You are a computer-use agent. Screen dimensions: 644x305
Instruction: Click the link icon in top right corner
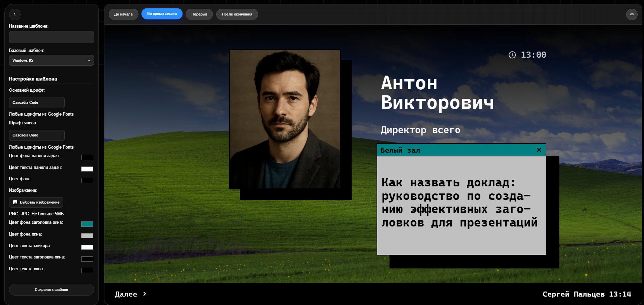tap(632, 14)
